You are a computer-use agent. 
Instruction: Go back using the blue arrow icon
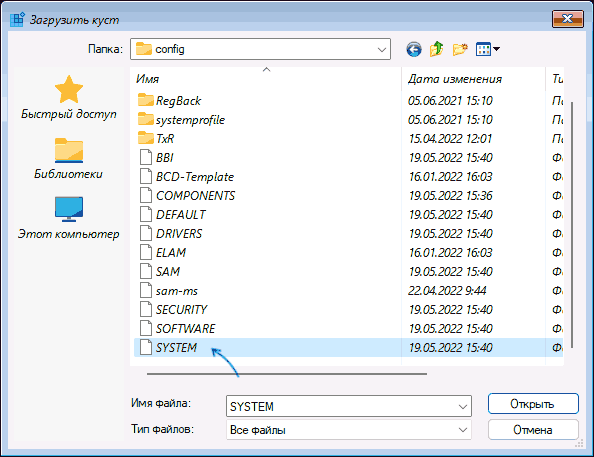[x=414, y=49]
